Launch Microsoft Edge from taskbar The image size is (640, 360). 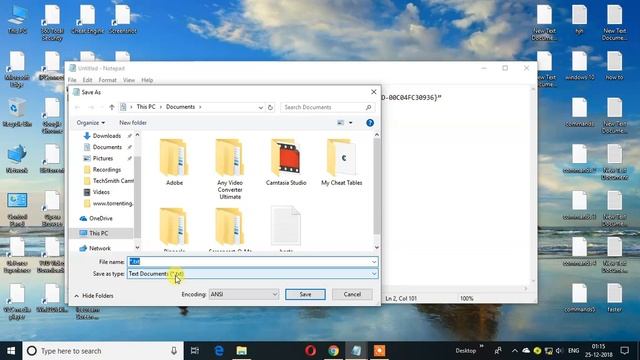pyautogui.click(x=219, y=351)
